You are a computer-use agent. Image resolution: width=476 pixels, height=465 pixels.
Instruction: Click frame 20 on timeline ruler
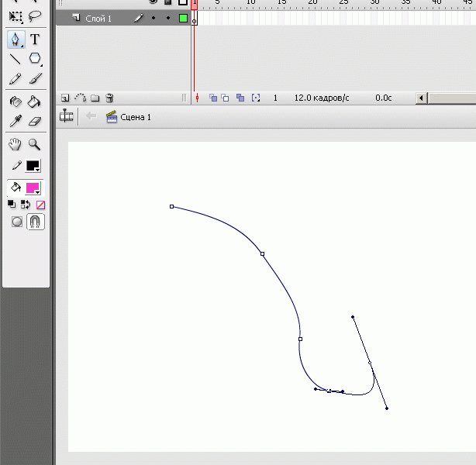point(312,2)
